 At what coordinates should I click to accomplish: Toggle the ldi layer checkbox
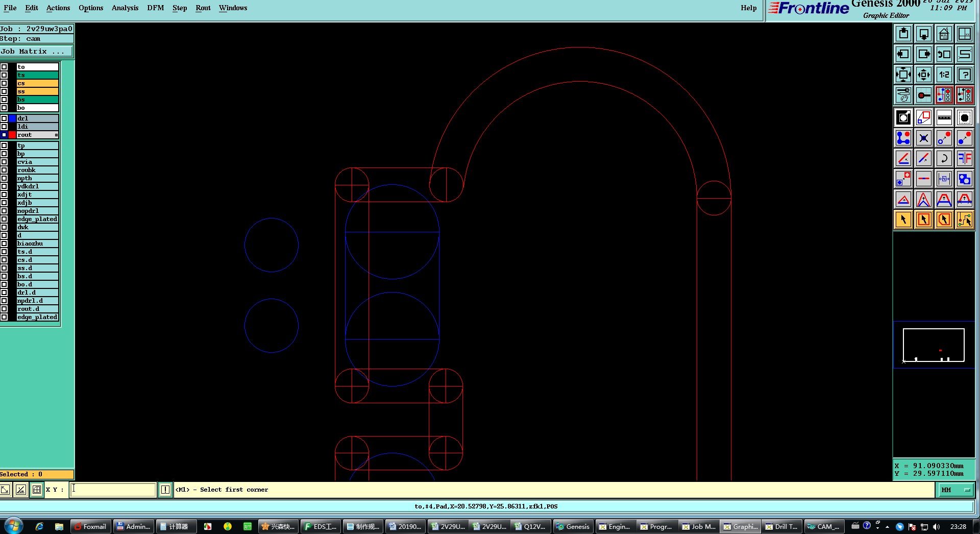click(4, 127)
